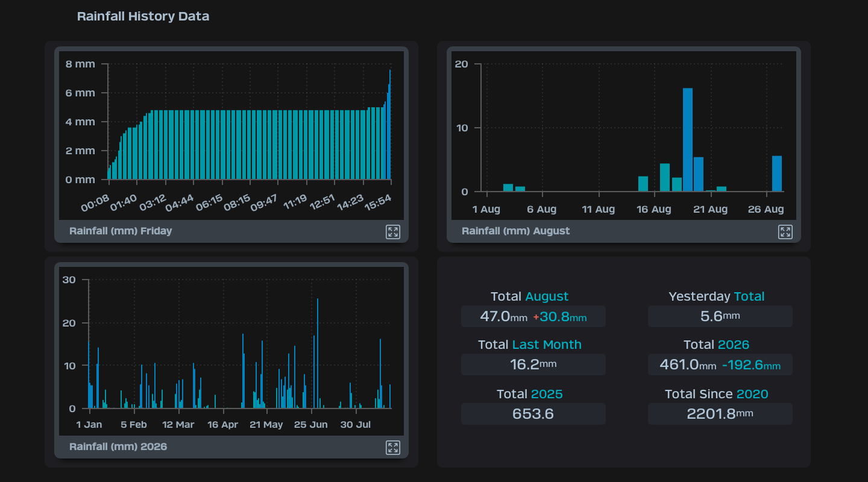Click the 06:15 time label

(209, 202)
